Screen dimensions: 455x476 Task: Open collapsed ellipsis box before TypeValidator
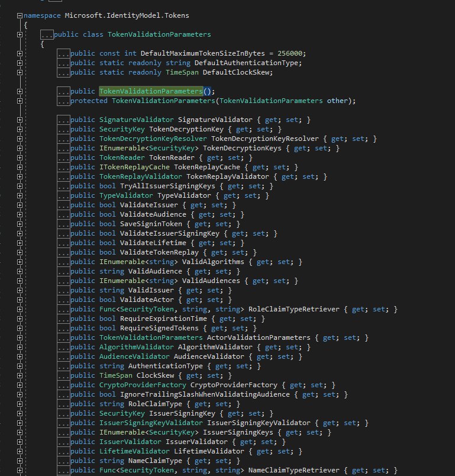(63, 195)
